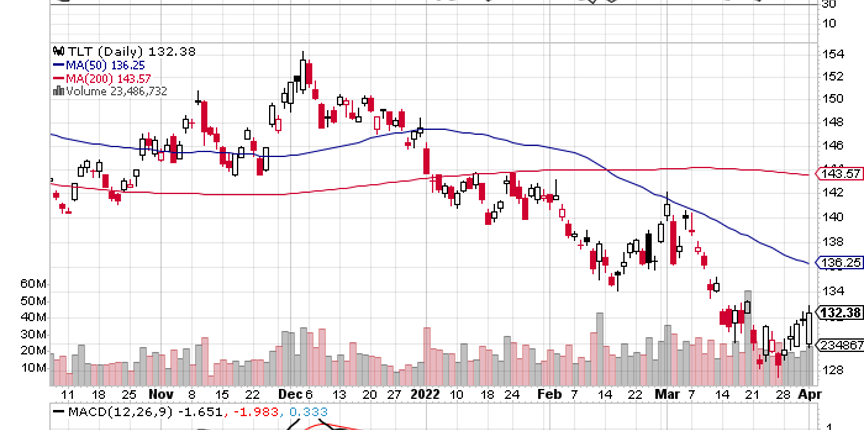This screenshot has height=430, width=864.
Task: Click the volume bars icon in legend
Action: click(57, 91)
